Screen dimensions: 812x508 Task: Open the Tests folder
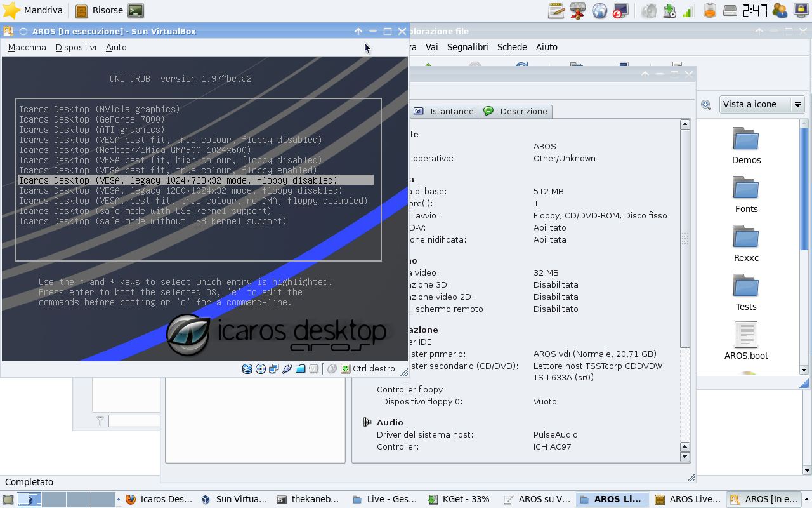click(746, 293)
